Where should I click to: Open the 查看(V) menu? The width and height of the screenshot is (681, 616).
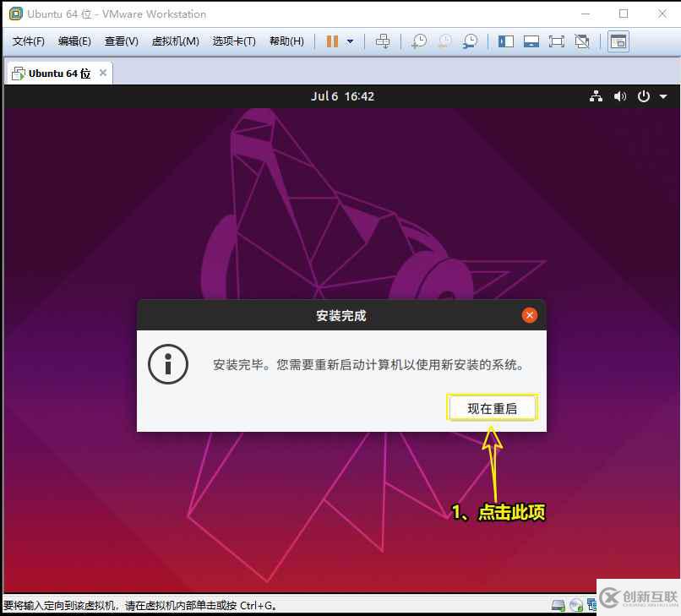121,41
